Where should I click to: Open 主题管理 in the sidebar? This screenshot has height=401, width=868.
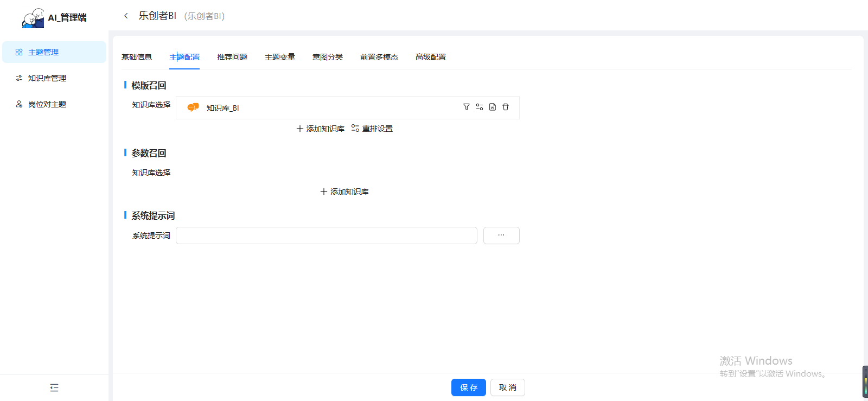43,52
